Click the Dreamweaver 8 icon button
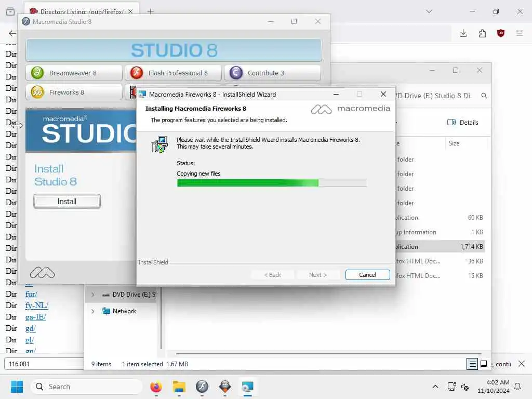 pyautogui.click(x=74, y=73)
